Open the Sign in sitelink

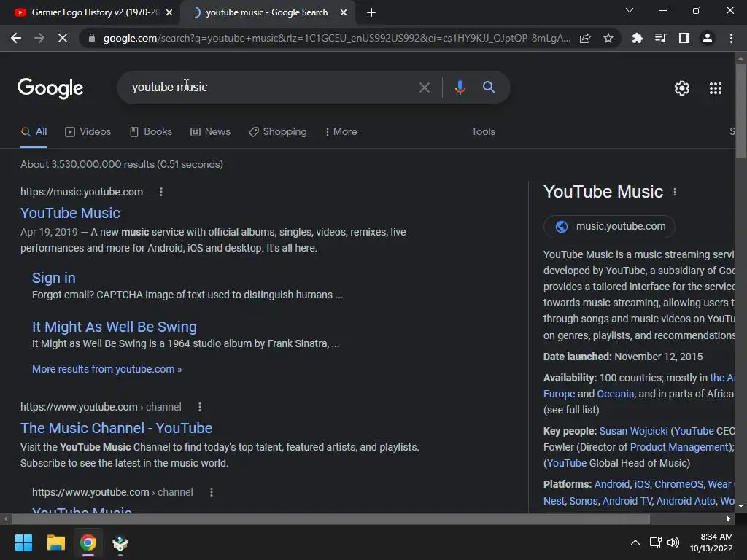(x=53, y=278)
